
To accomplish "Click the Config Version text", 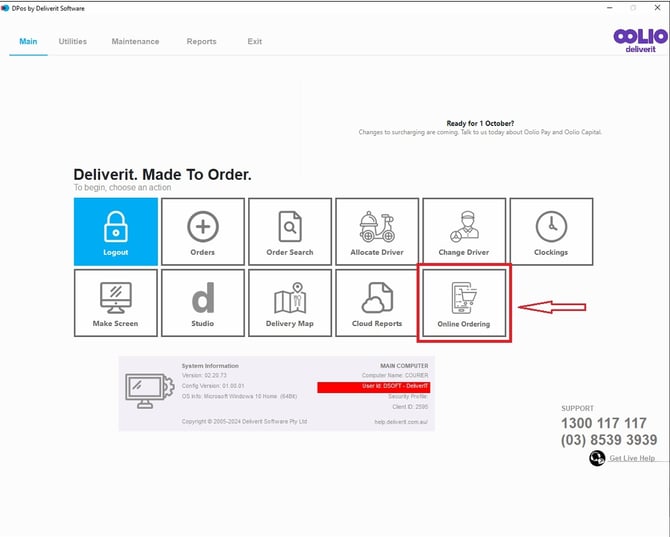I will pyautogui.click(x=213, y=386).
